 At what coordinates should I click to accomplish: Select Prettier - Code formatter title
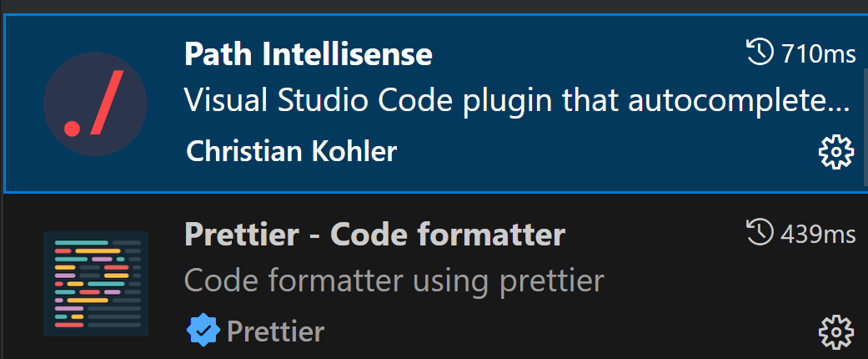coord(374,235)
